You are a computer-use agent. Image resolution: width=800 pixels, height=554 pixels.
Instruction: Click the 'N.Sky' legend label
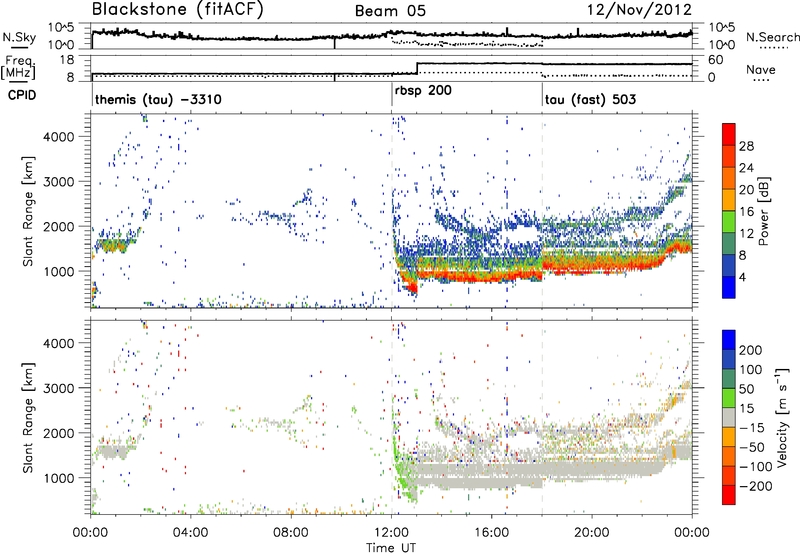click(19, 37)
